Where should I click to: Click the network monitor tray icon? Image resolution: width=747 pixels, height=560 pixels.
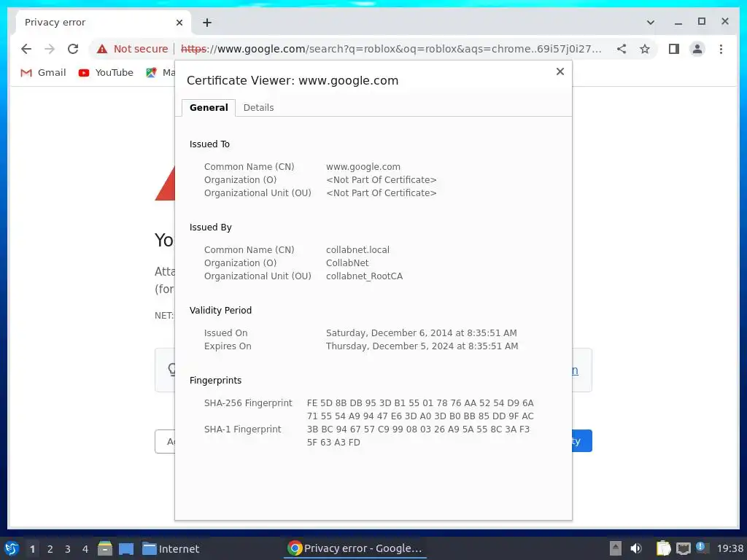click(x=683, y=548)
